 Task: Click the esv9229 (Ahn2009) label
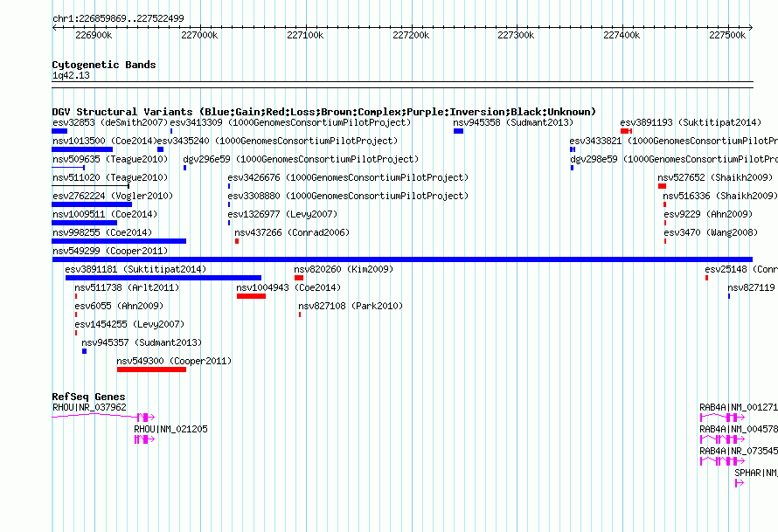pos(708,214)
